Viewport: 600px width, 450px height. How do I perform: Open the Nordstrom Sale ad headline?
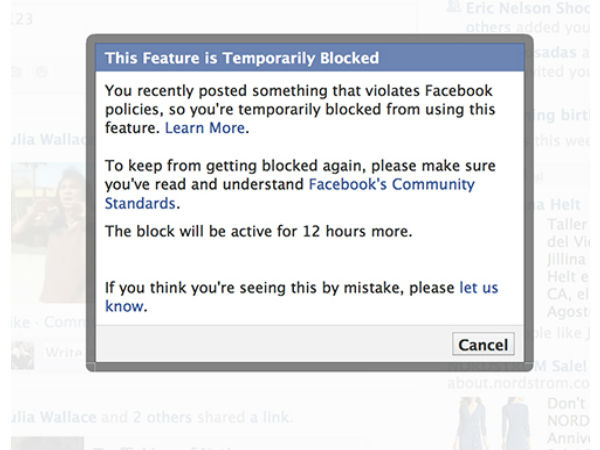click(x=560, y=364)
